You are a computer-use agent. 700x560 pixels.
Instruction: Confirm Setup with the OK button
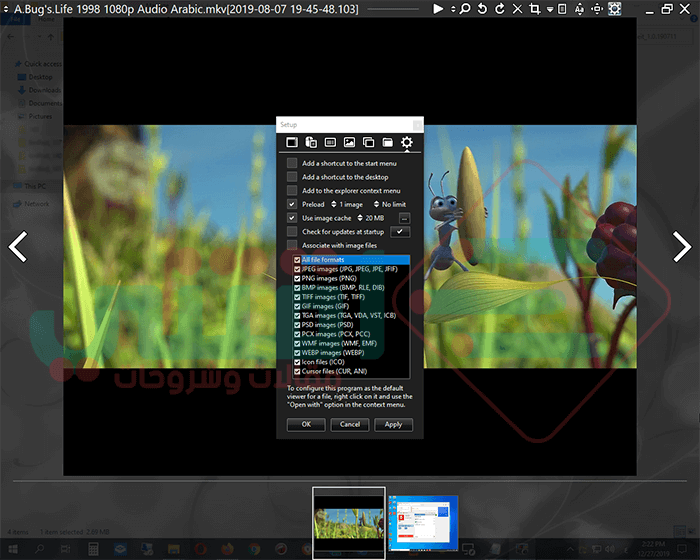(x=306, y=424)
